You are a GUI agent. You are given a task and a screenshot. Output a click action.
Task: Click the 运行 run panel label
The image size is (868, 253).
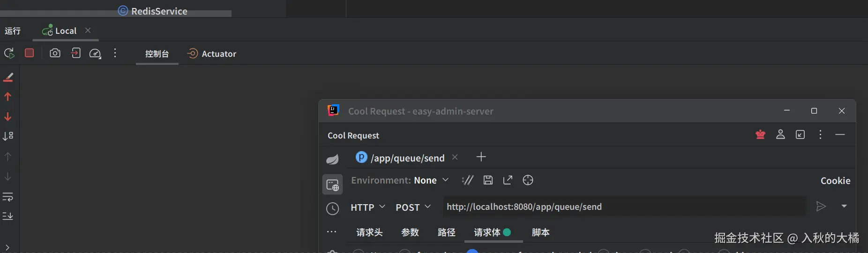[x=13, y=31]
